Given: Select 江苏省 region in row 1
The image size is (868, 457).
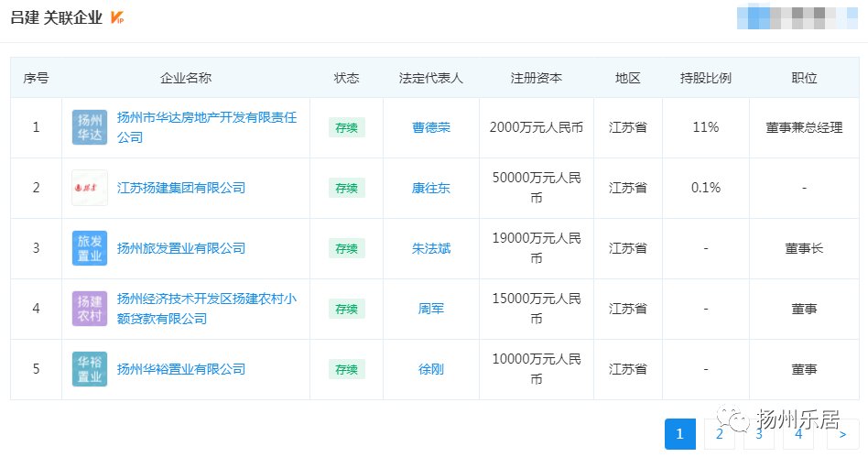Looking at the screenshot, I should (628, 127).
